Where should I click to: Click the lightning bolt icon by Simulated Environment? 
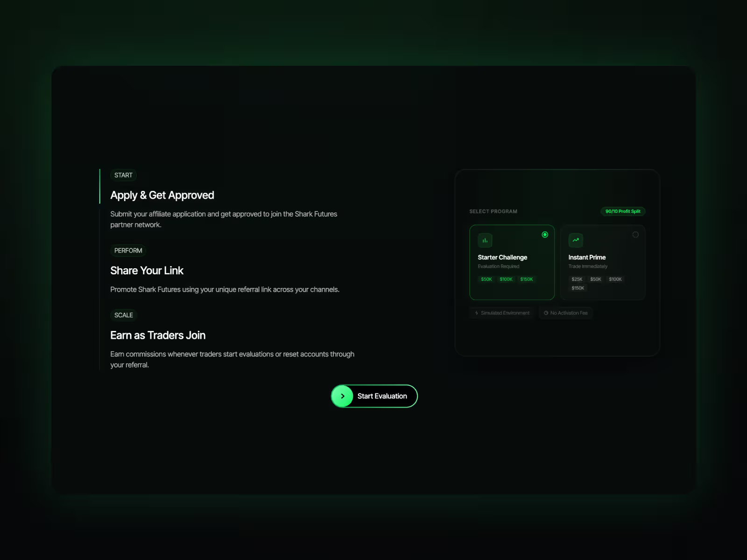(x=477, y=313)
